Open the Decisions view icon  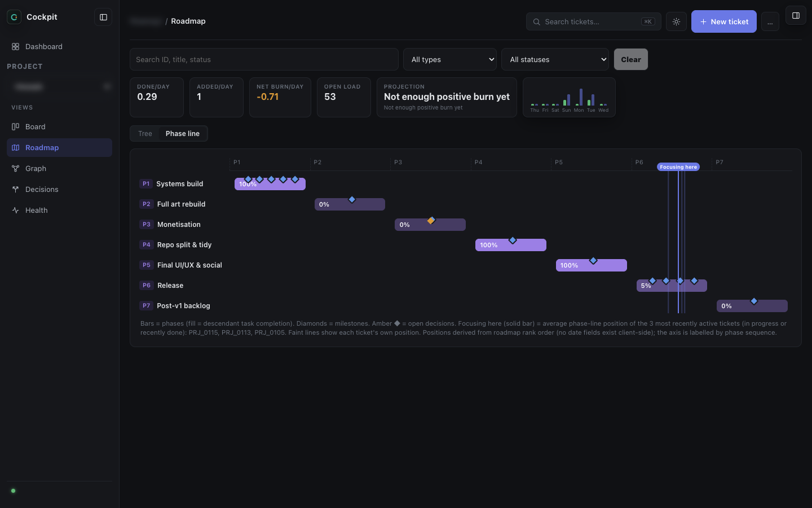[x=15, y=189]
